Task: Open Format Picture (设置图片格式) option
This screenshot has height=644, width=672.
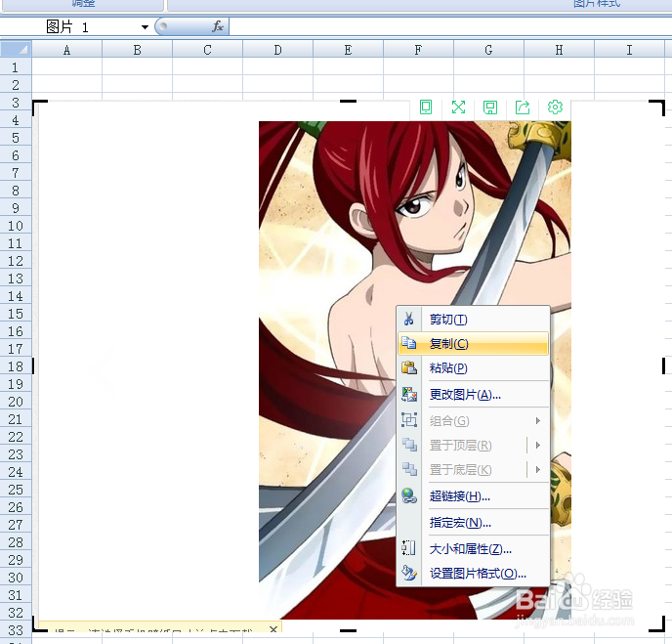Action: click(x=473, y=574)
